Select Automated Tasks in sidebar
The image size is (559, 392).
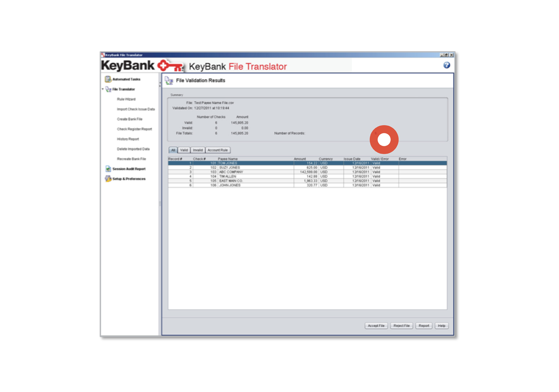[x=126, y=79]
